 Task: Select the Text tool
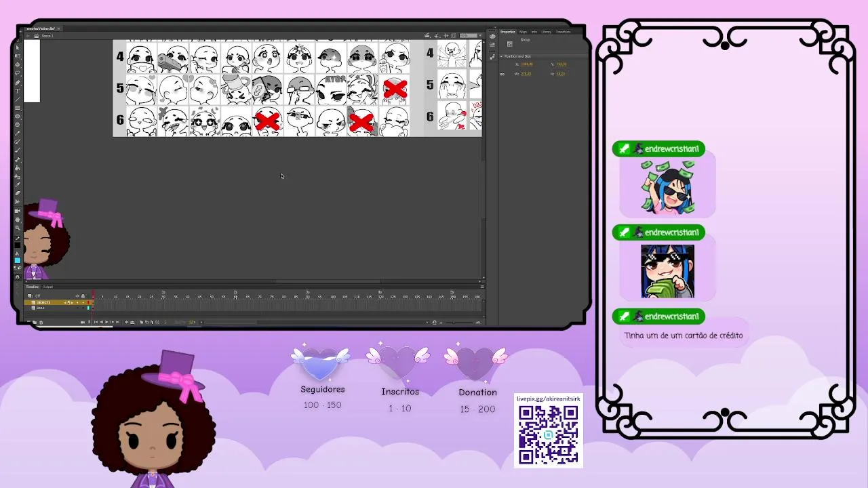point(18,90)
